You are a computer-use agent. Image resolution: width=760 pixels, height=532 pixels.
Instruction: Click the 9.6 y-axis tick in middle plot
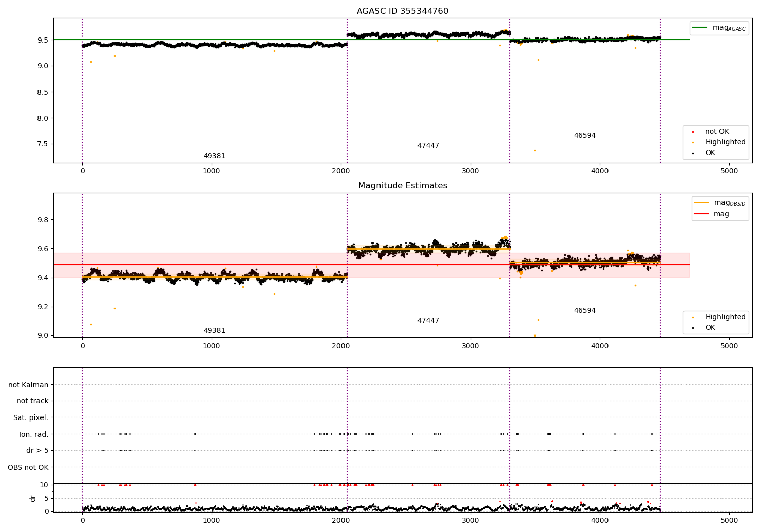(42, 249)
